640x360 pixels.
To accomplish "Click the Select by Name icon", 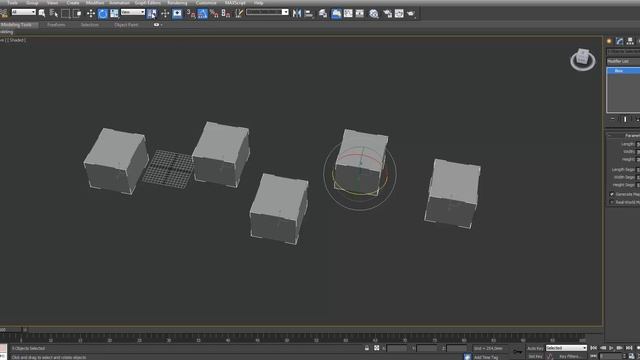I will tap(53, 13).
